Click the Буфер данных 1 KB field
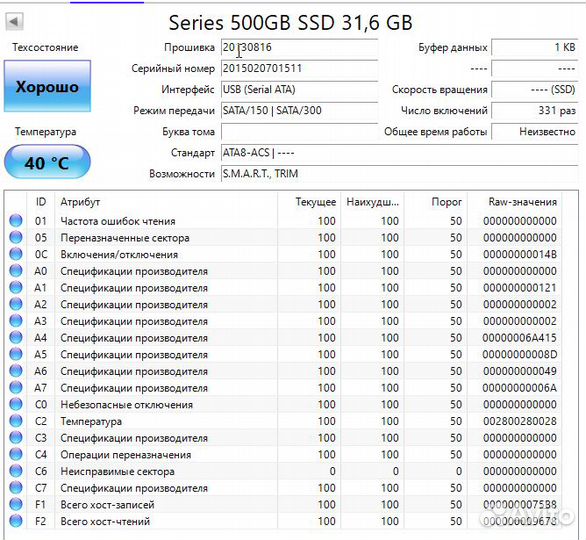 [x=535, y=47]
